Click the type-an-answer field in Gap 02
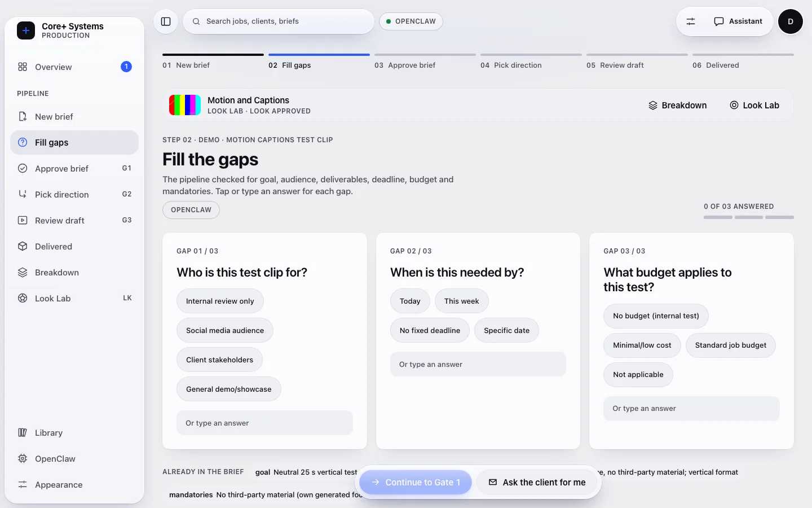The width and height of the screenshot is (812, 508). pos(478,365)
